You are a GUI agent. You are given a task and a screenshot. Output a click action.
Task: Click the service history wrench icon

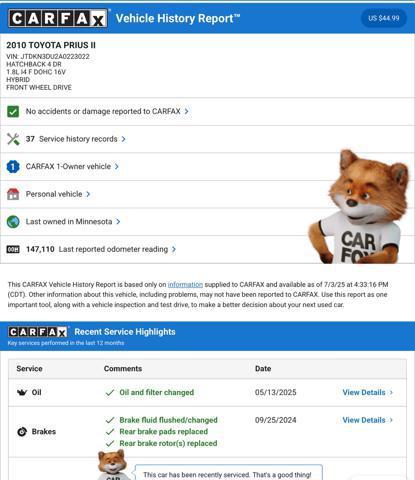point(13,139)
